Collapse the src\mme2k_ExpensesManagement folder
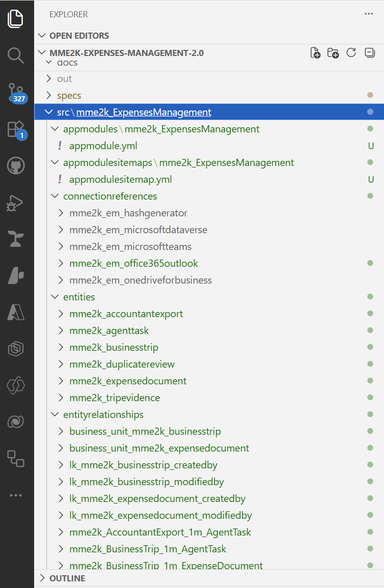This screenshot has height=588, width=384. [209, 112]
